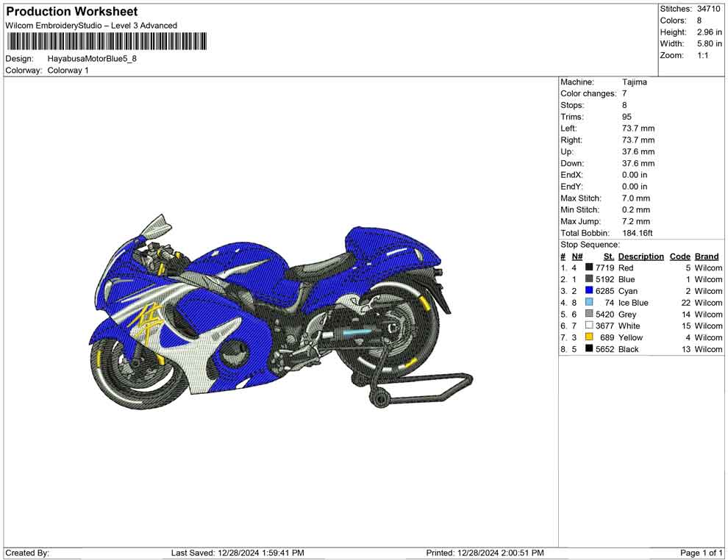Sort by the St. column header

tap(608, 256)
